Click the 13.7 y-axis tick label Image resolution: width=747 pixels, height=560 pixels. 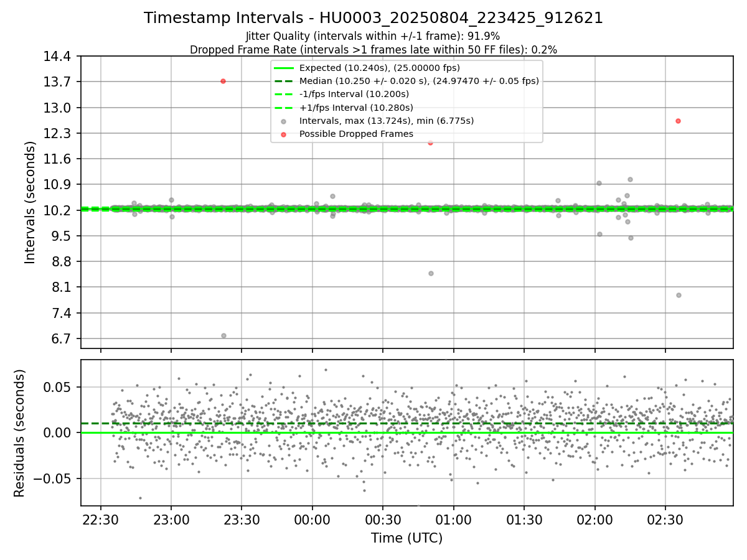[59, 82]
